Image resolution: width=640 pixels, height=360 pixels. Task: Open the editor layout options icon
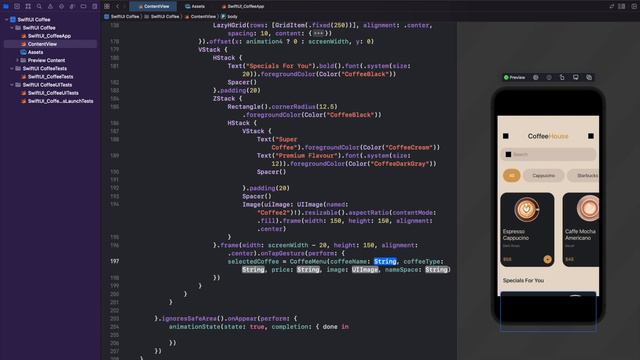[622, 7]
